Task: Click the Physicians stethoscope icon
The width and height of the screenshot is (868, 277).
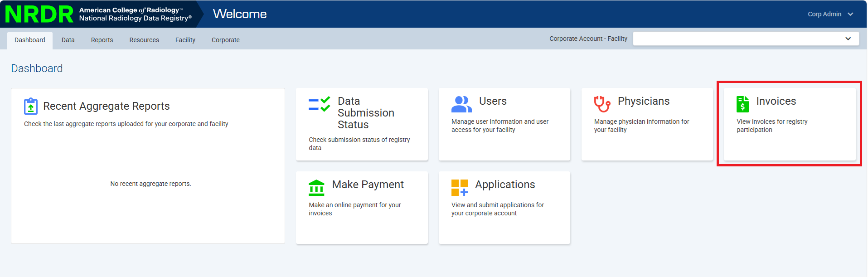Action: pyautogui.click(x=602, y=104)
